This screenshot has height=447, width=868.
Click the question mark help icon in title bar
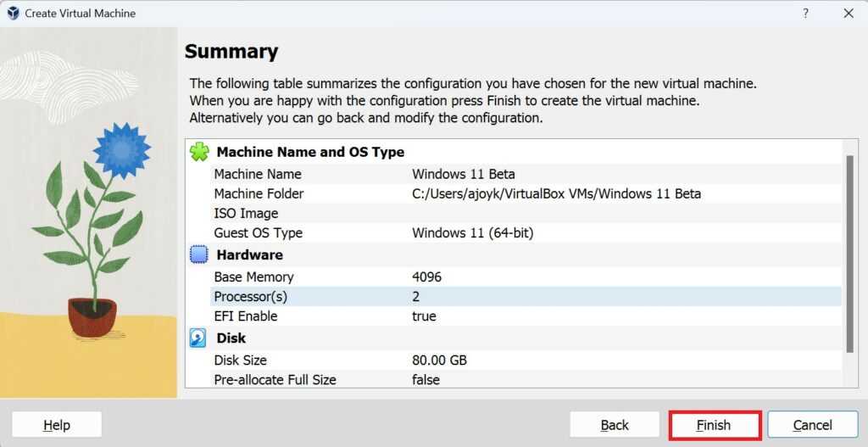pos(805,14)
